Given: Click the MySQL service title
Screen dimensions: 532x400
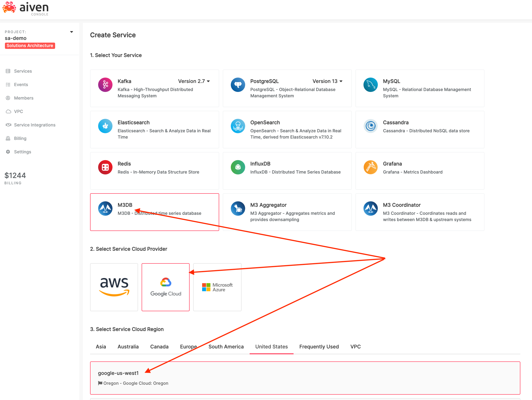Looking at the screenshot, I should (391, 81).
